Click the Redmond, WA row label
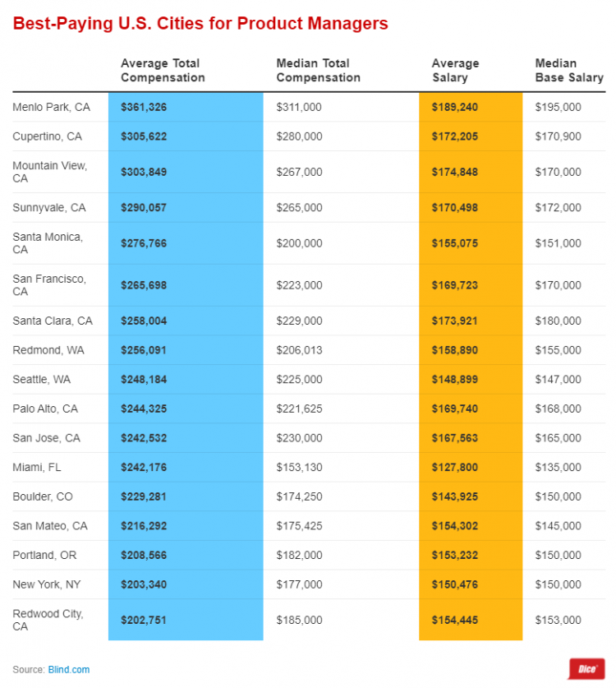 click(47, 350)
